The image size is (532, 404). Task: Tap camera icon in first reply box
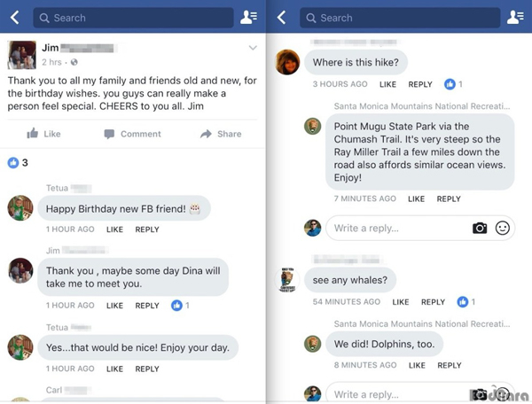point(480,228)
